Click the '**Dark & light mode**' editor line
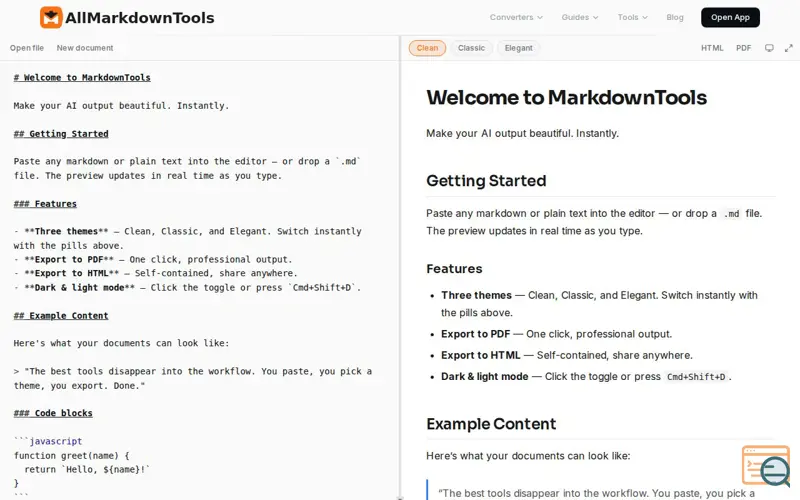Image resolution: width=800 pixels, height=500 pixels. pos(187,287)
